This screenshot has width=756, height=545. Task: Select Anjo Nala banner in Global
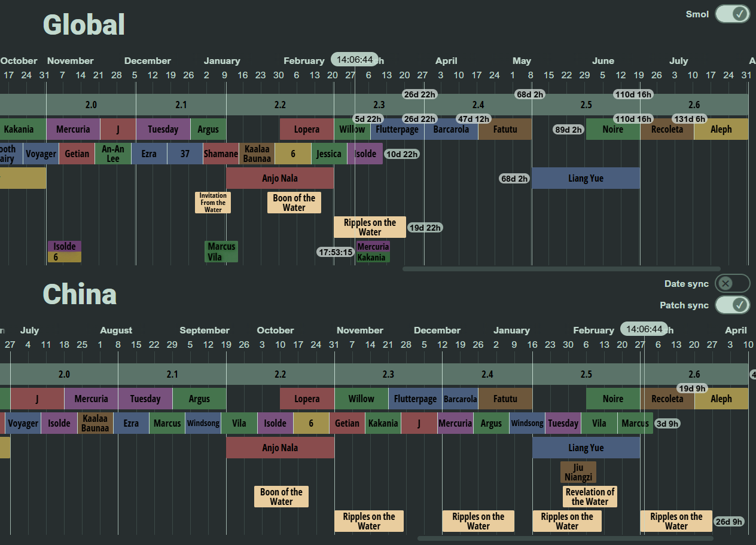(x=280, y=178)
